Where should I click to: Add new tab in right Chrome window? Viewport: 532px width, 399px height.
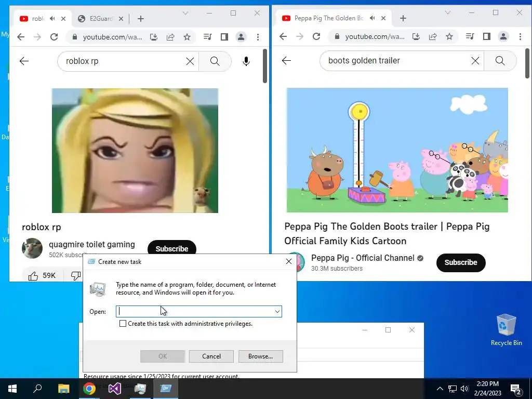coord(403,18)
